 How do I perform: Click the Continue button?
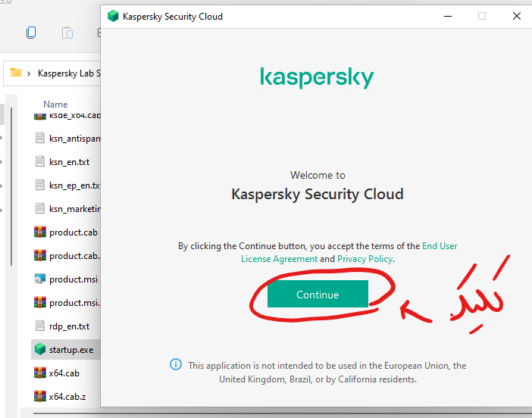[318, 295]
